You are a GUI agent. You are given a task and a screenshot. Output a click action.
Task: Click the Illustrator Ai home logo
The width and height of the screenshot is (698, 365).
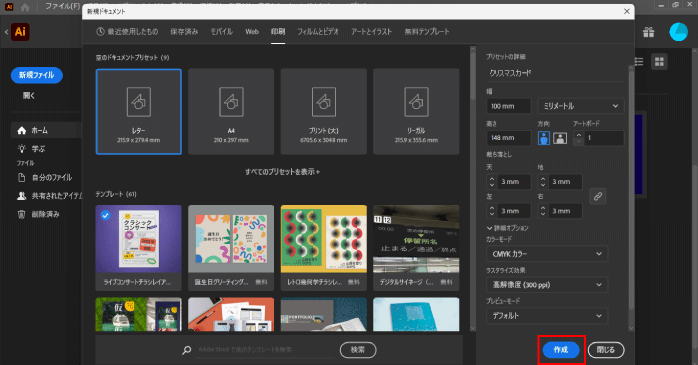20,32
